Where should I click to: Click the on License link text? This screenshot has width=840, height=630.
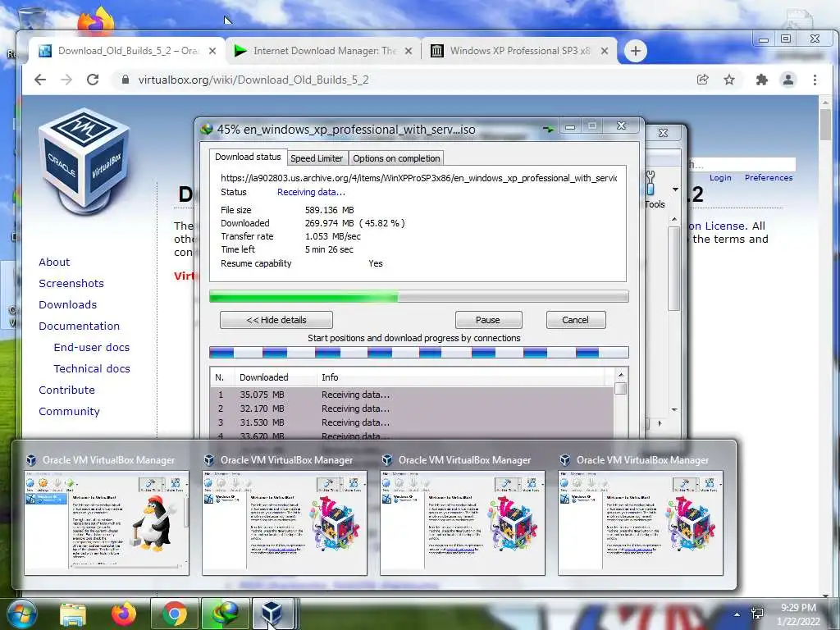point(717,226)
